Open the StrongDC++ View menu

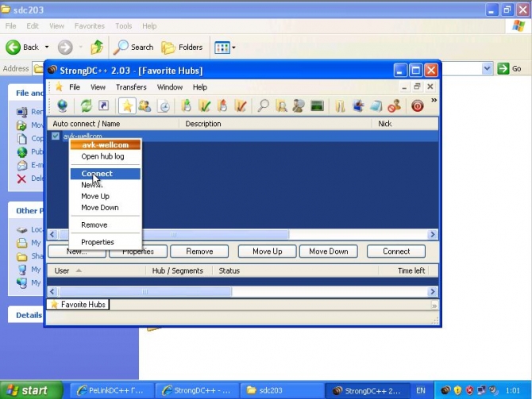point(98,87)
